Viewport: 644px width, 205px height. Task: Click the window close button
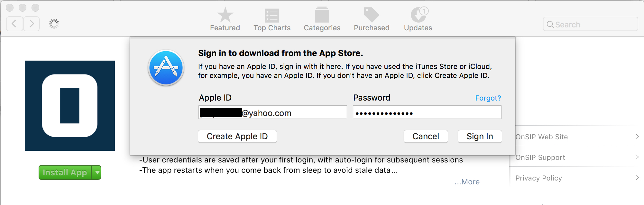10,7
